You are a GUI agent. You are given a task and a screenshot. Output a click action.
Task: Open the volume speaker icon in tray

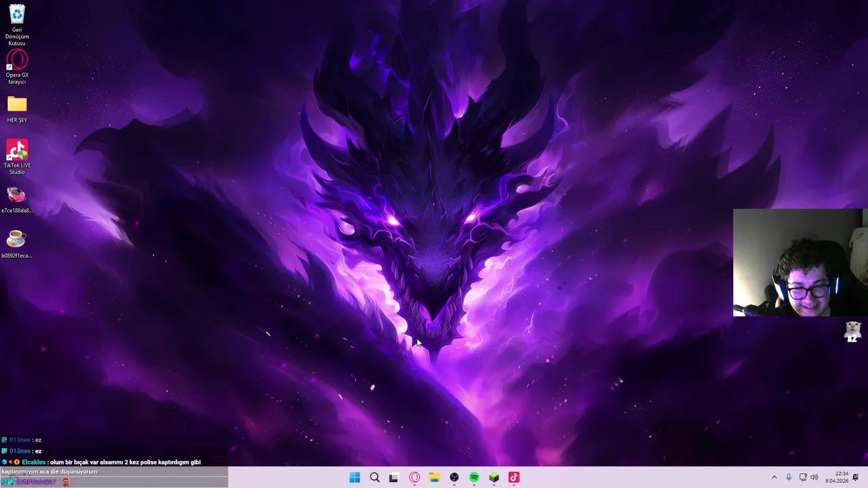point(814,477)
